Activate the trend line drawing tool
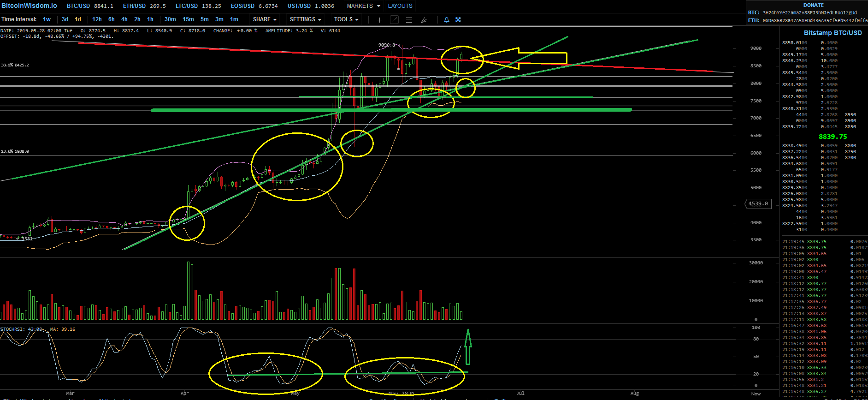This screenshot has height=400, width=868. pos(394,20)
